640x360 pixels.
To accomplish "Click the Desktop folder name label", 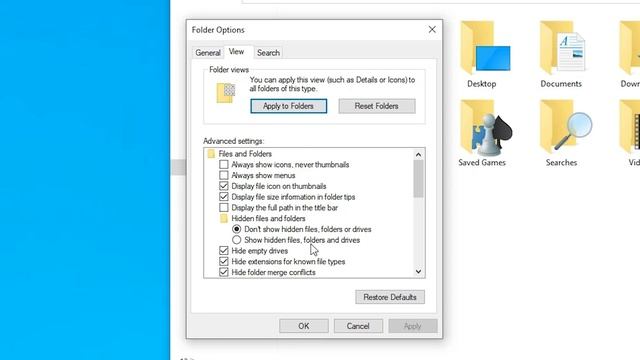I will click(482, 84).
